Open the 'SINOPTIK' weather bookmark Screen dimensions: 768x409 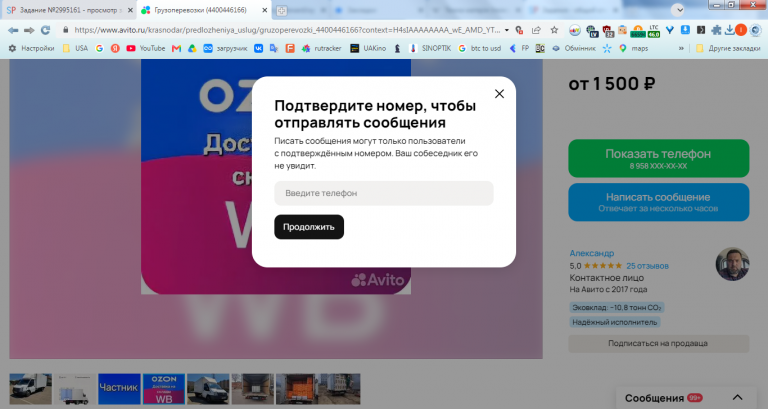tap(430, 48)
